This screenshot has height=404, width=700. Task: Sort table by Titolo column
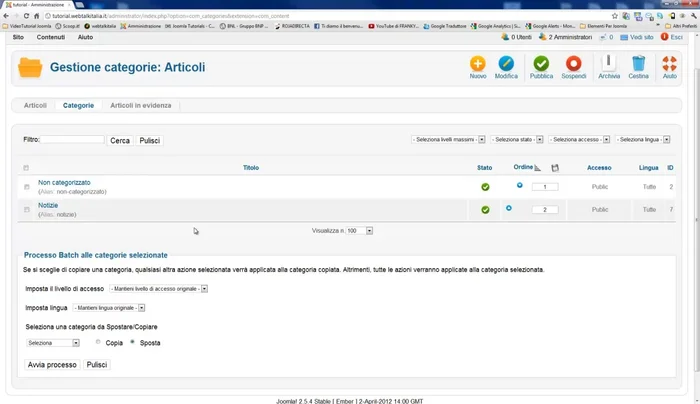click(251, 168)
